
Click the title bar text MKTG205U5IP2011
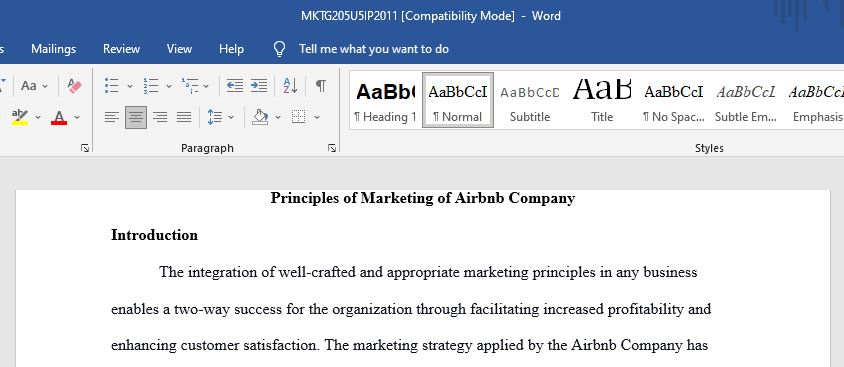coord(350,16)
